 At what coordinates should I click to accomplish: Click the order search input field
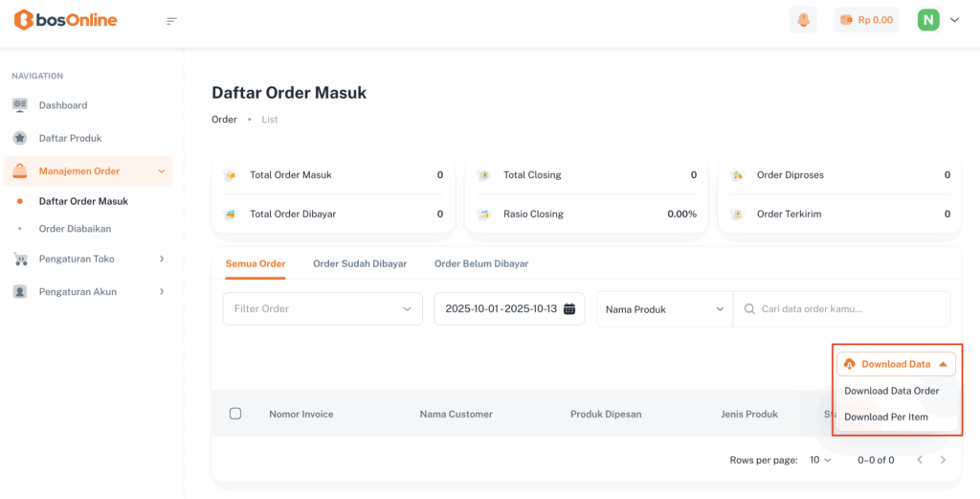[x=849, y=309]
